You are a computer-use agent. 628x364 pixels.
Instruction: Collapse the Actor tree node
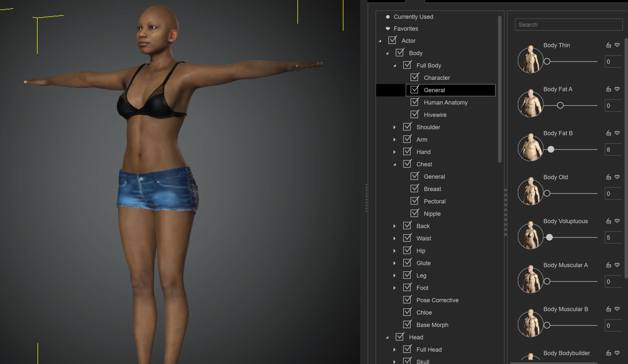(x=380, y=41)
